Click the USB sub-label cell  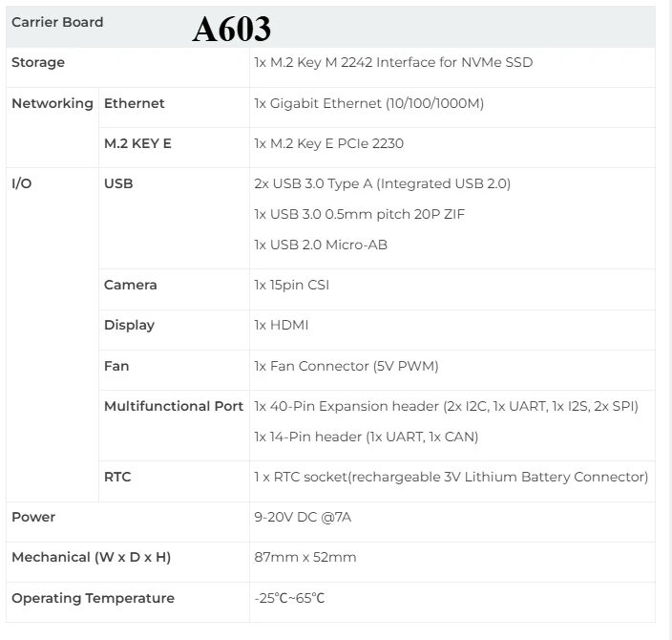click(x=118, y=183)
